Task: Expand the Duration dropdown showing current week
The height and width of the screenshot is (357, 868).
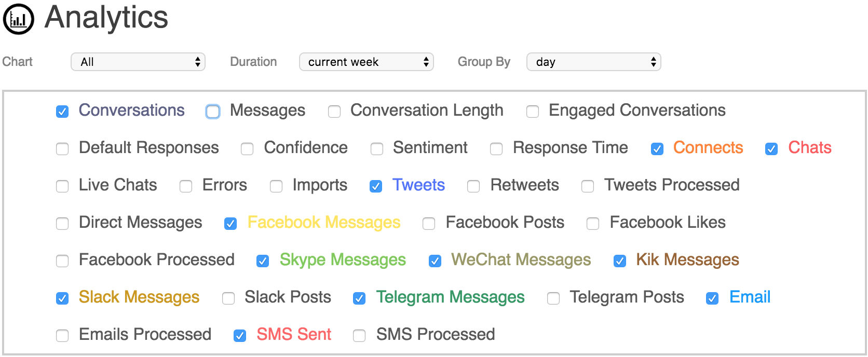Action: [366, 62]
